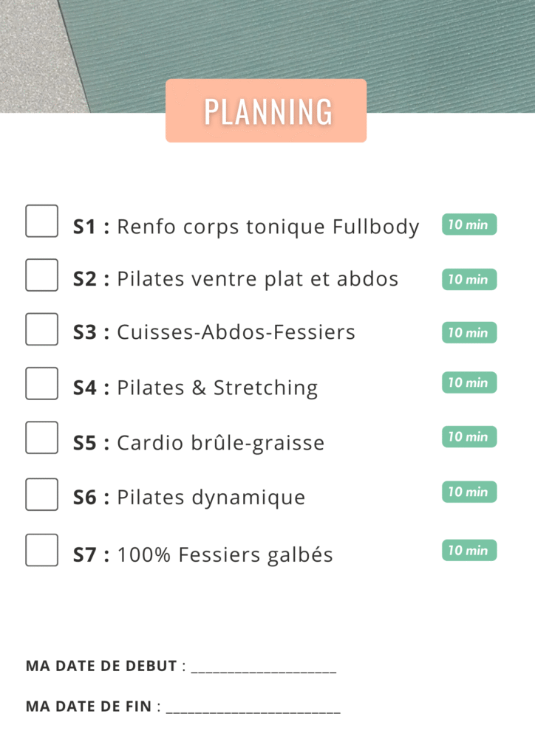
Task: Click the S5 Cardio brûle-graisse session title
Action: coord(199,443)
